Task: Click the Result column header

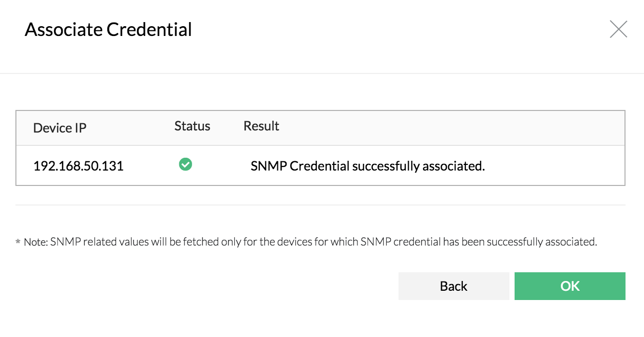Action: (x=261, y=126)
